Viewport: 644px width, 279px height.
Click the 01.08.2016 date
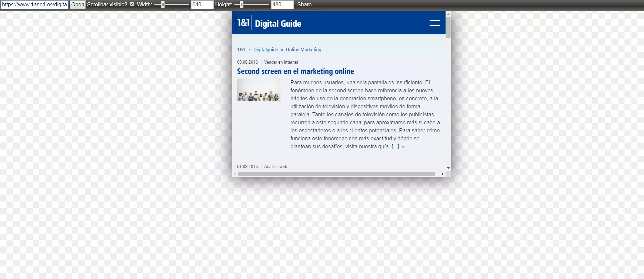click(x=247, y=166)
